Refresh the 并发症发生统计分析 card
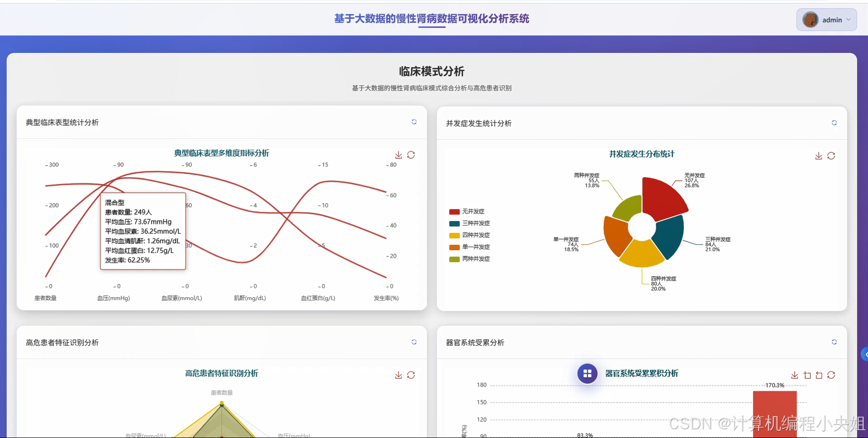 (x=834, y=123)
